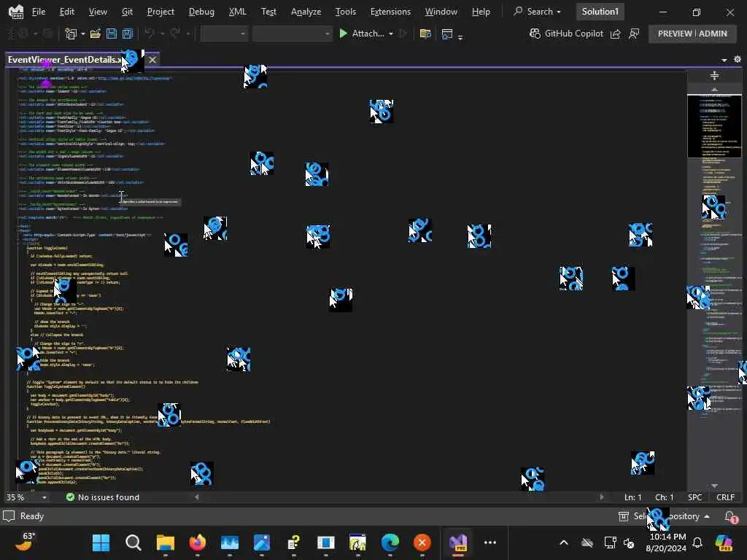Click the window layout toolbar icon
The image size is (747, 560).
pyautogui.click(x=447, y=34)
